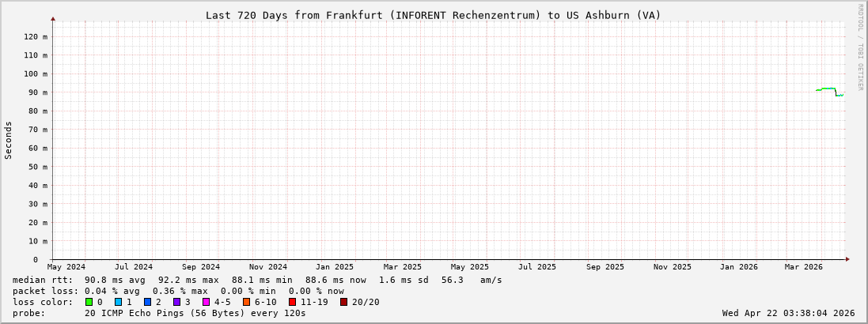Click the magenta 4-5 loss swatch
The image size is (868, 324).
[x=207, y=302]
